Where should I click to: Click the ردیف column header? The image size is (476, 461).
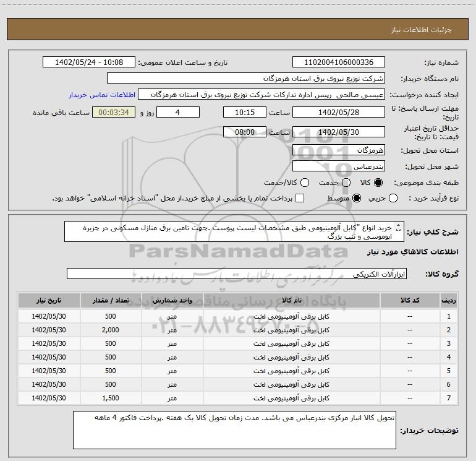449,300
